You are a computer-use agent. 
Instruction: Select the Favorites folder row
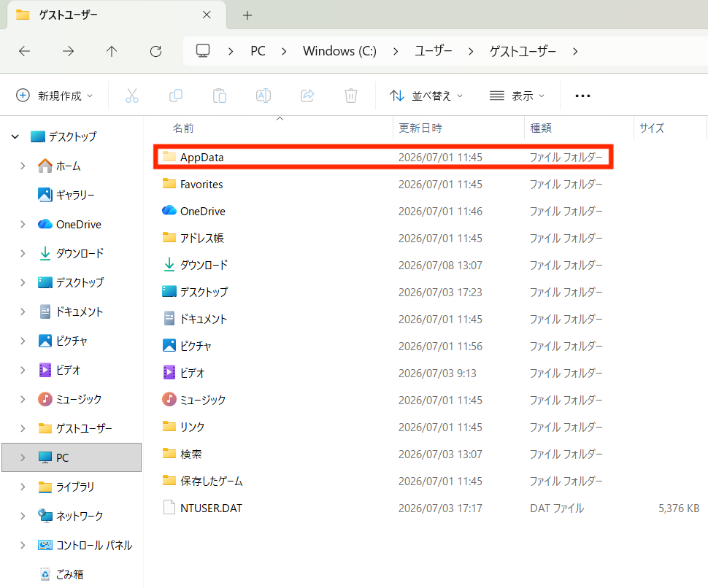(383, 184)
